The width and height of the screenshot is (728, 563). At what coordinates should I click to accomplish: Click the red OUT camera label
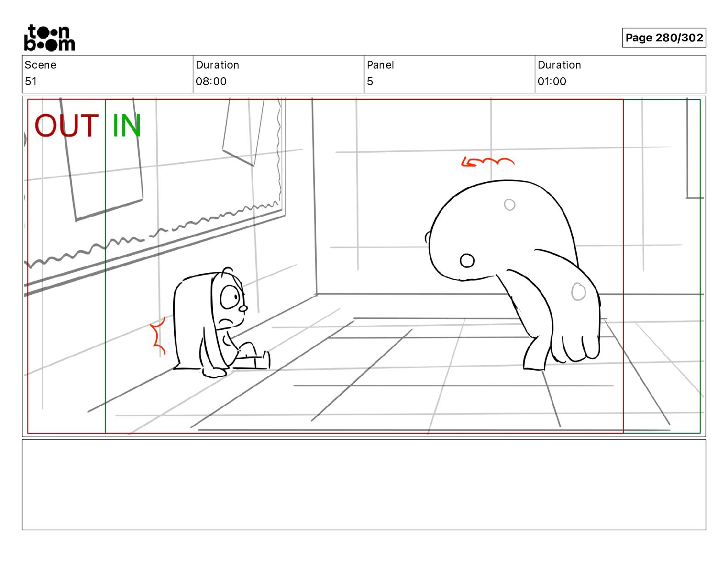(x=67, y=126)
